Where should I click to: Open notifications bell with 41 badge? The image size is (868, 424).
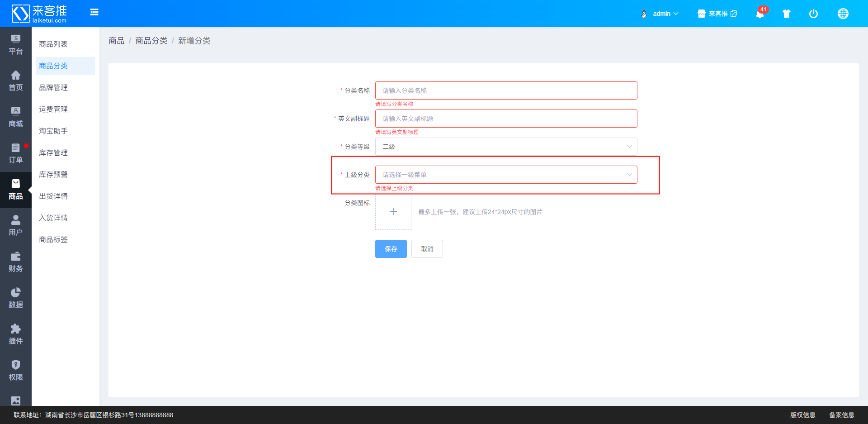tap(761, 13)
